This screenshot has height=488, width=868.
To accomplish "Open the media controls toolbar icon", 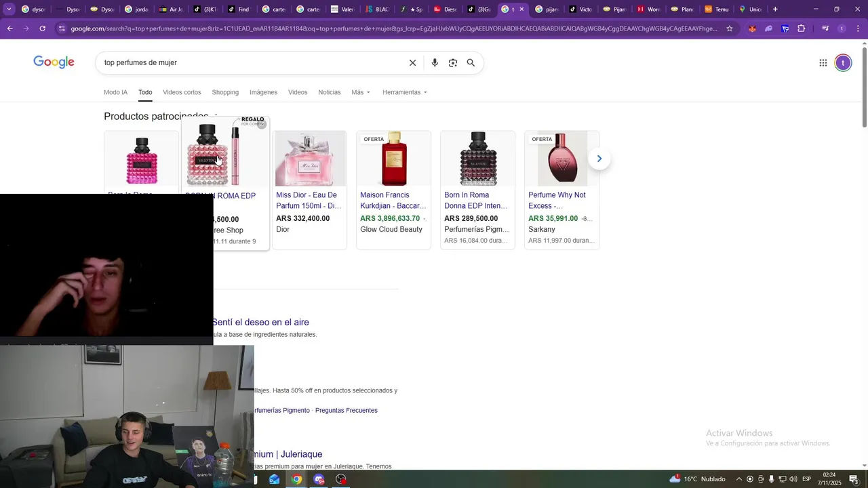I will point(825,28).
